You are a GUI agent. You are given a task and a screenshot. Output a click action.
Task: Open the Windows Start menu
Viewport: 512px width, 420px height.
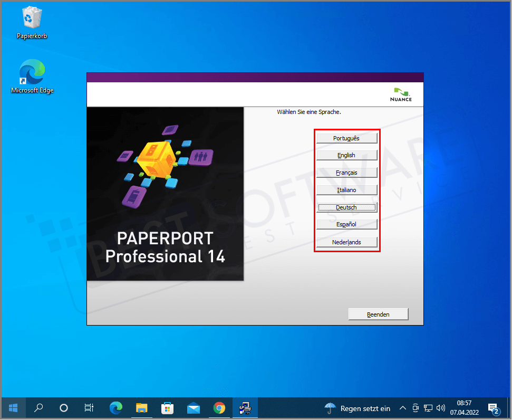pyautogui.click(x=13, y=407)
